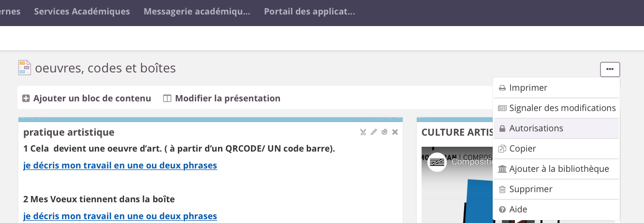
Task: Click the page icon beside oeuvres, codes et boîtes
Action: point(25,68)
